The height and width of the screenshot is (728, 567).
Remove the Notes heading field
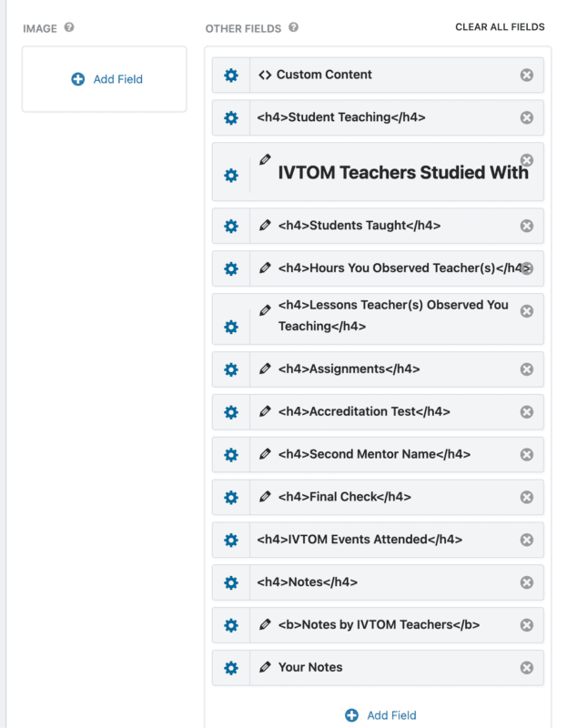tap(526, 582)
